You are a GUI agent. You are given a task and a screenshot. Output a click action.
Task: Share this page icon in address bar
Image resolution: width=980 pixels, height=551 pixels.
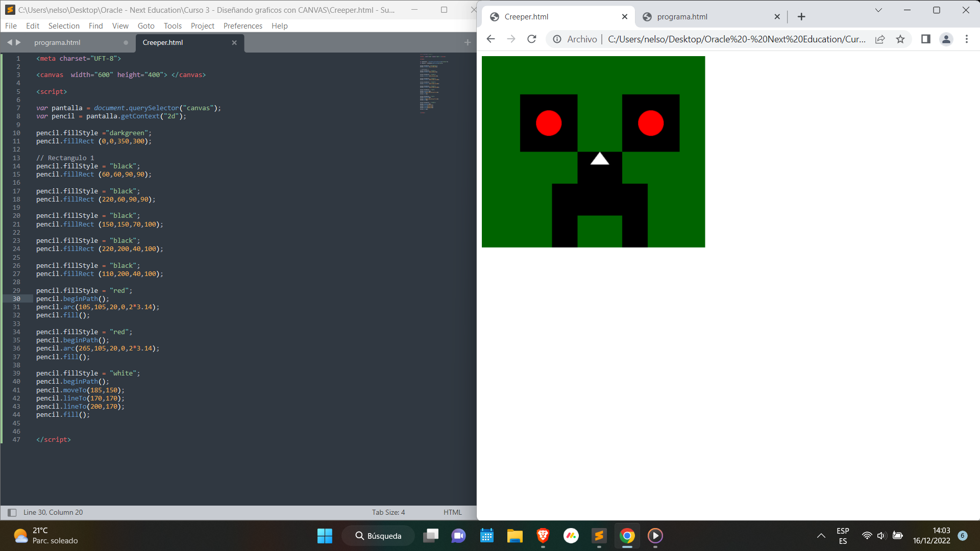pyautogui.click(x=880, y=39)
